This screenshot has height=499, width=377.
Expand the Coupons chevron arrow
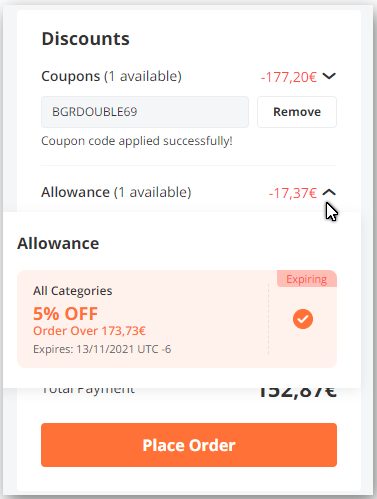(329, 76)
